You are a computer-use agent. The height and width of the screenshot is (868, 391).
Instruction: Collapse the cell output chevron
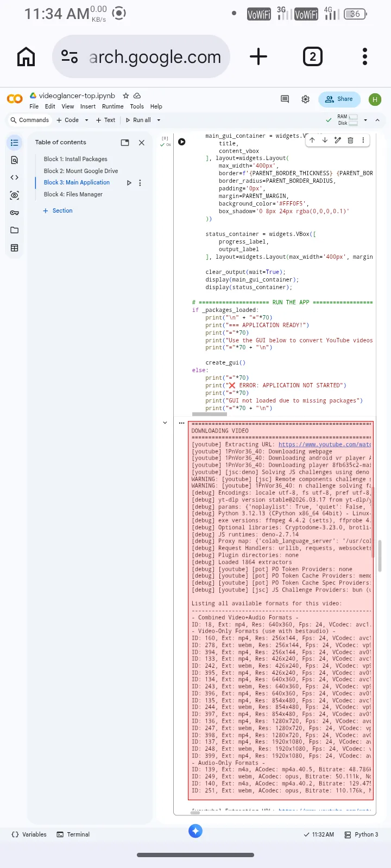pos(165,423)
